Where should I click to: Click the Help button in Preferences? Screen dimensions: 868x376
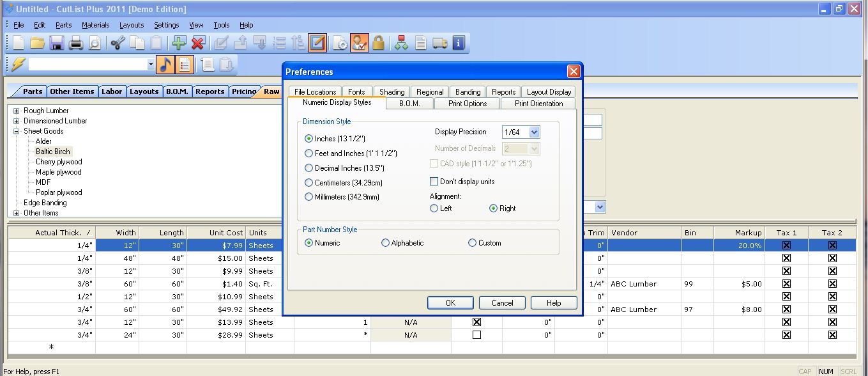click(554, 303)
